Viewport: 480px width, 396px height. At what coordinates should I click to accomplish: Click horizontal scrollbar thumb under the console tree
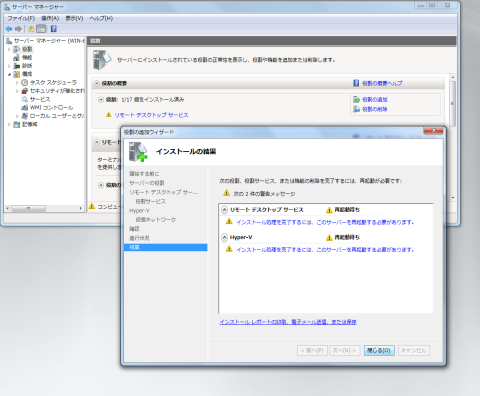tap(28, 208)
